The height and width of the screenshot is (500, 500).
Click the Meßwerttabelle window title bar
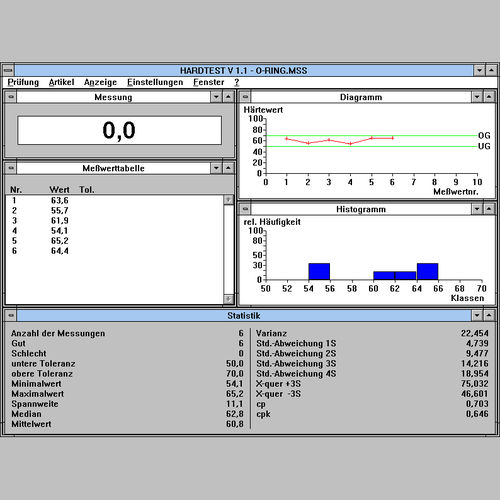point(113,168)
